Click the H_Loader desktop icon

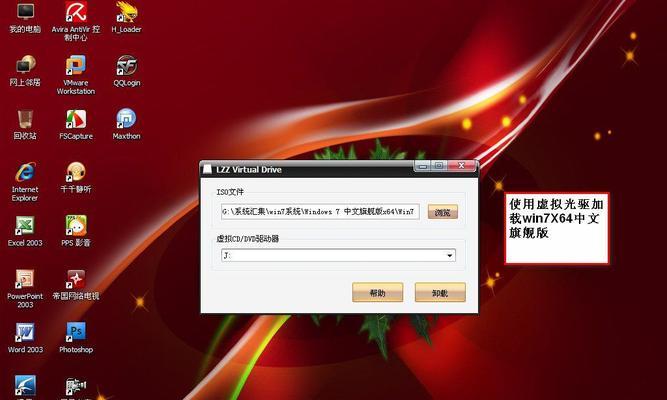(x=126, y=14)
